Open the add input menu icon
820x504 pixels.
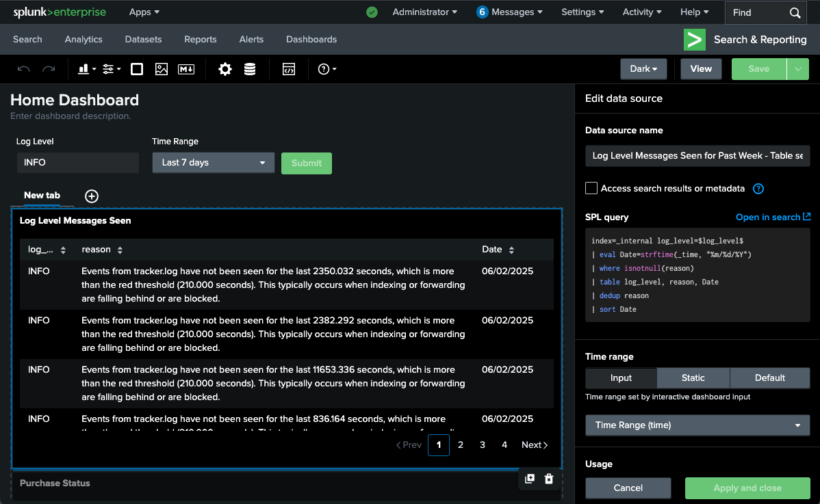pyautogui.click(x=112, y=69)
